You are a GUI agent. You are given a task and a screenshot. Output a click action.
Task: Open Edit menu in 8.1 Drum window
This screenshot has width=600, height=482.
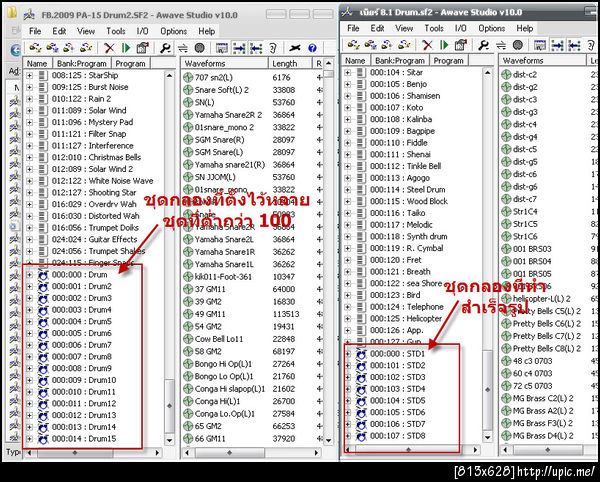377,28
